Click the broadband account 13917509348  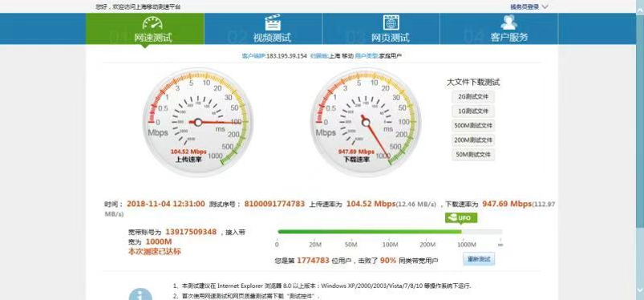191,232
